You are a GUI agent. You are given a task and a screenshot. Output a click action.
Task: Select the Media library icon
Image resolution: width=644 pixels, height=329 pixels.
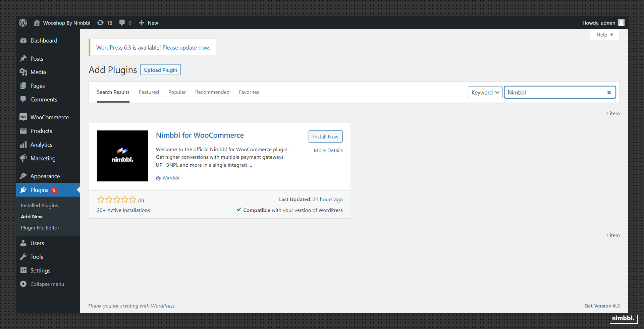(23, 72)
